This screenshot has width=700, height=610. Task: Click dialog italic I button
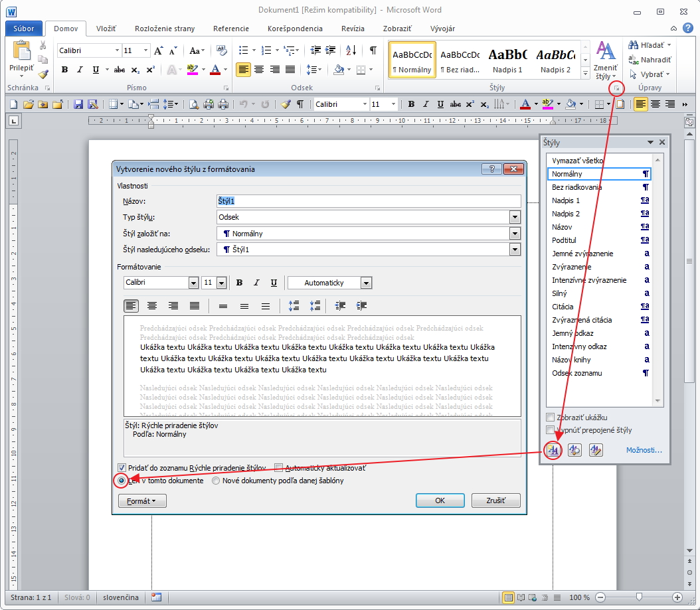pos(256,283)
